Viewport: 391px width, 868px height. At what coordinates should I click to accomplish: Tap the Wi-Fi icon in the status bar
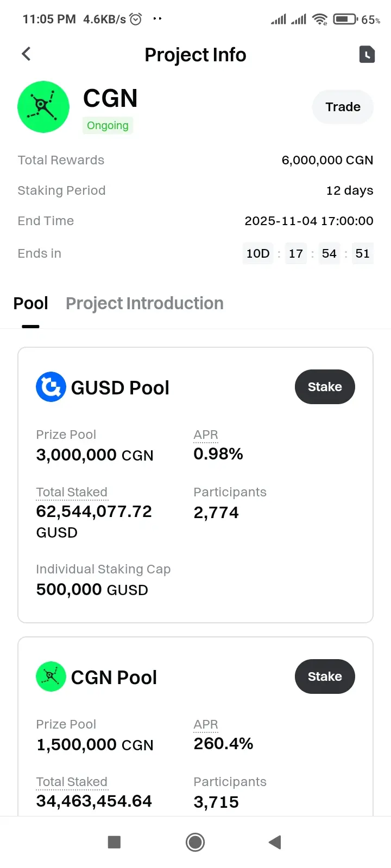[320, 20]
